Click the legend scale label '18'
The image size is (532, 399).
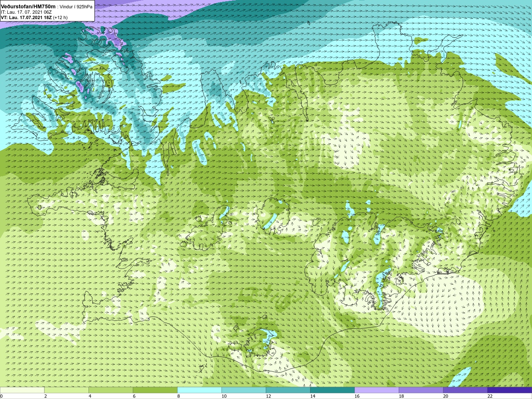coord(401,396)
